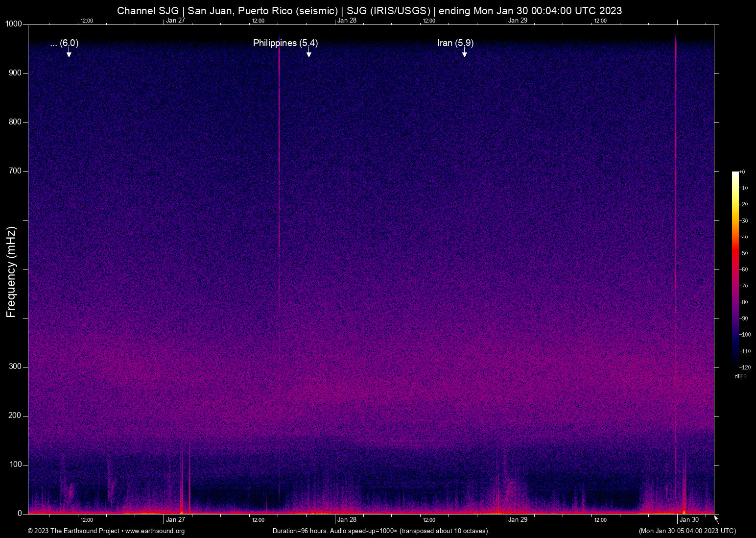Click the Frequency (mHz) axis title
This screenshot has width=756, height=538.
(11, 272)
